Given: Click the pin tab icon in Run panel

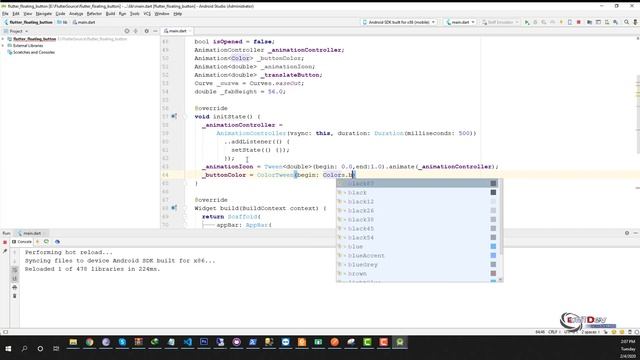Looking at the screenshot, I should point(5,252).
